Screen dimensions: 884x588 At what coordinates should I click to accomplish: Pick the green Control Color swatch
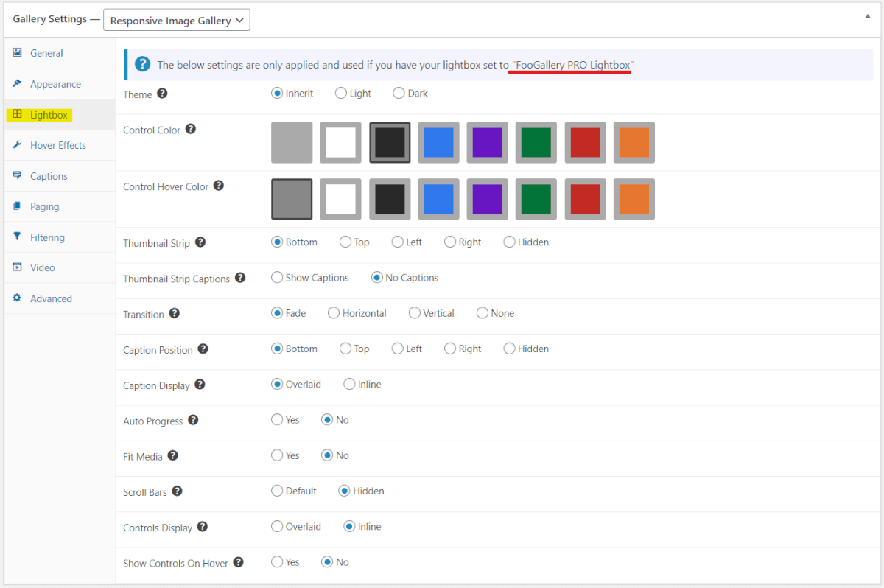pos(536,142)
